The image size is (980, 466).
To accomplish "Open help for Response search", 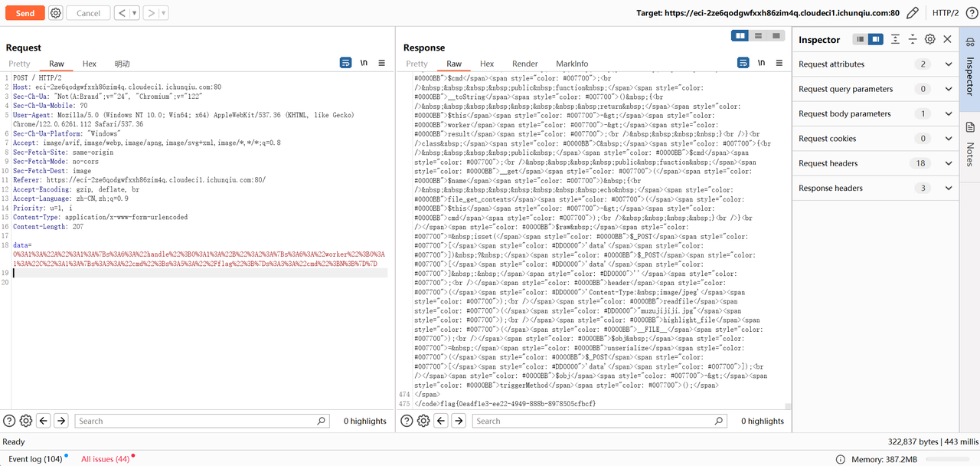I will pyautogui.click(x=407, y=421).
